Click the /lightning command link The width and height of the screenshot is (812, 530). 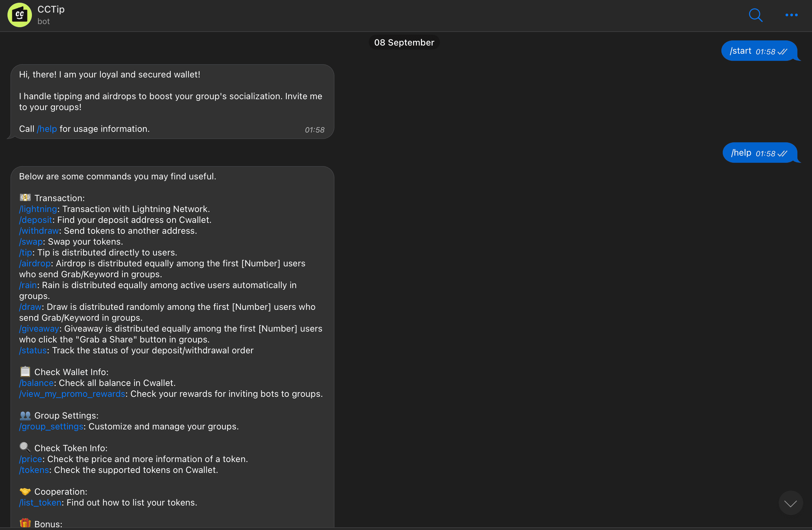[x=38, y=209]
